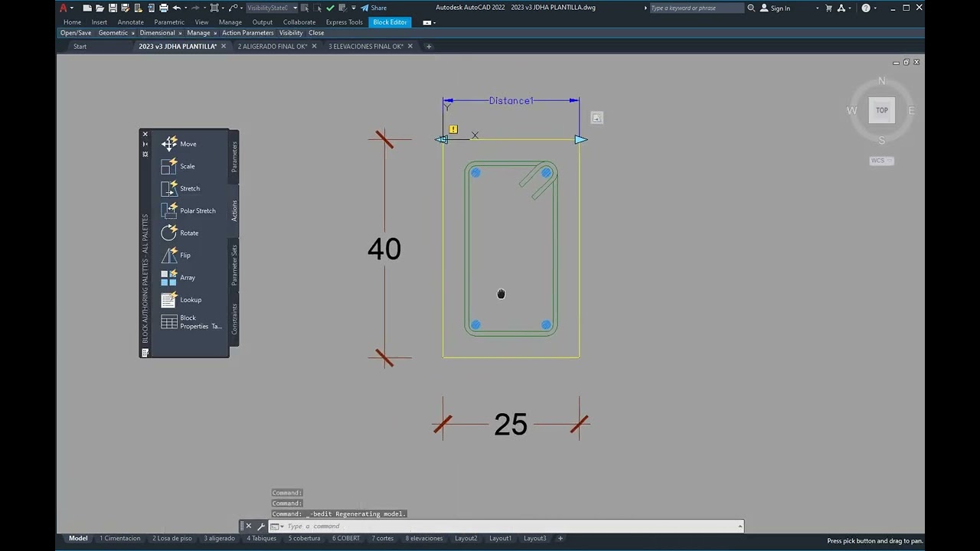Close the 3 ELEVACIONES FINAL OK tab
The width and height of the screenshot is (980, 551).
pos(410,46)
